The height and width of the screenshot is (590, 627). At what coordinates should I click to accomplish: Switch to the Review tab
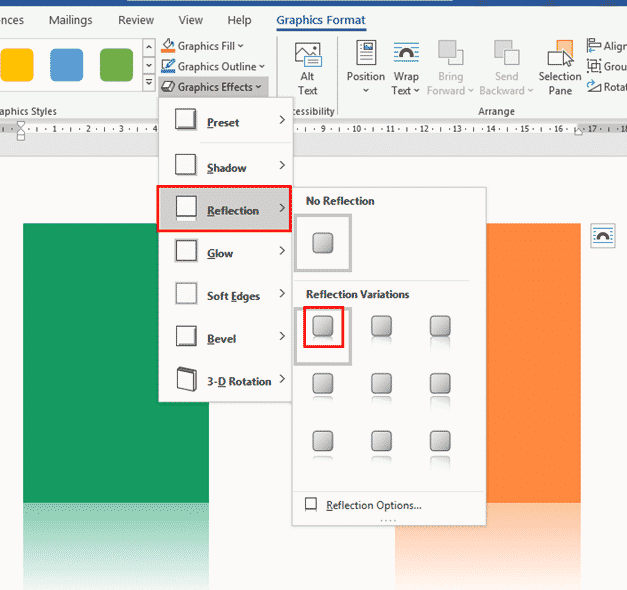point(136,20)
